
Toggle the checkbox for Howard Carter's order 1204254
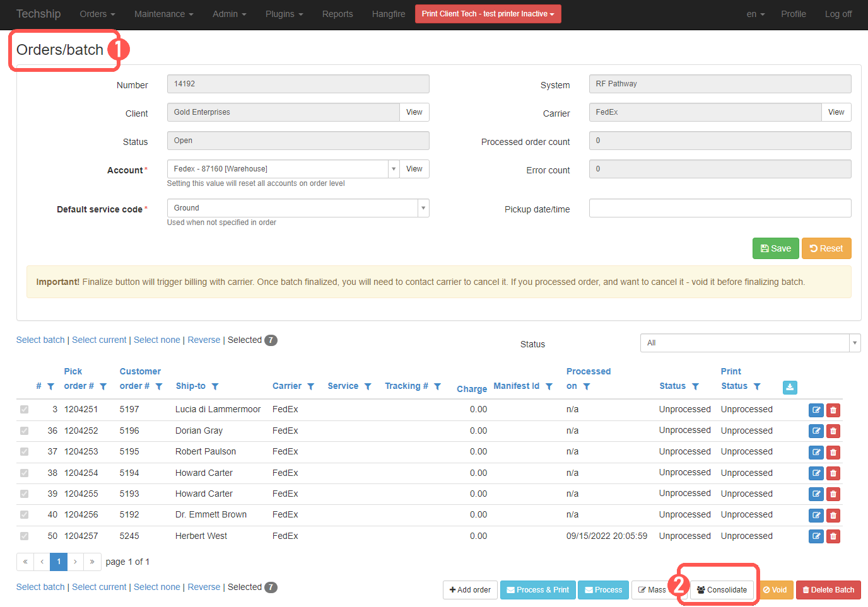point(24,473)
